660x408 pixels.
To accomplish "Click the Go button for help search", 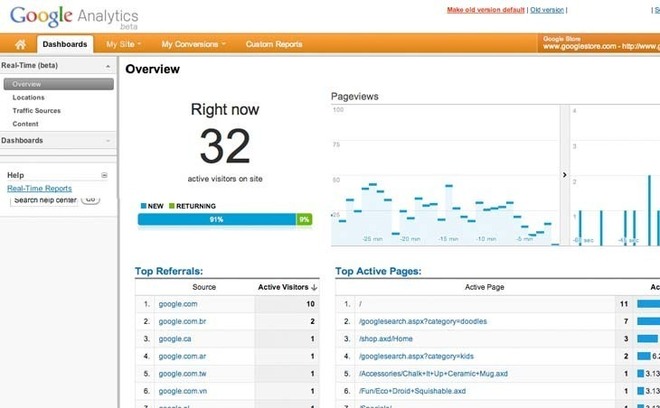I will tap(90, 199).
